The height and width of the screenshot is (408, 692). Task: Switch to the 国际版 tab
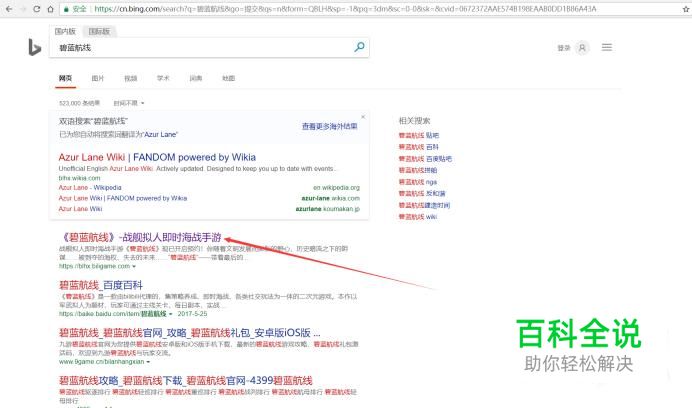tap(99, 31)
